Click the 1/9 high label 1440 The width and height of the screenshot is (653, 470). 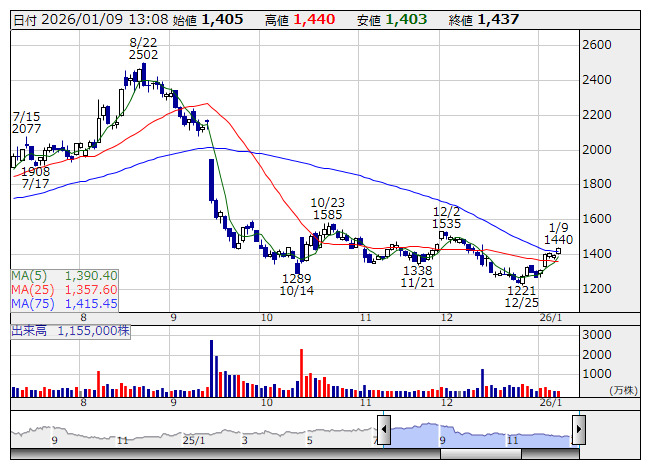click(x=559, y=239)
